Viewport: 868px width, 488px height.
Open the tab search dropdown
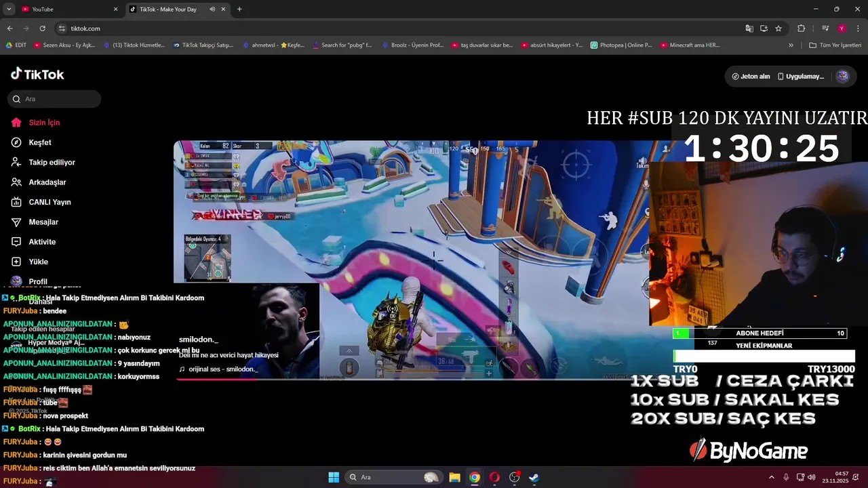[9, 9]
